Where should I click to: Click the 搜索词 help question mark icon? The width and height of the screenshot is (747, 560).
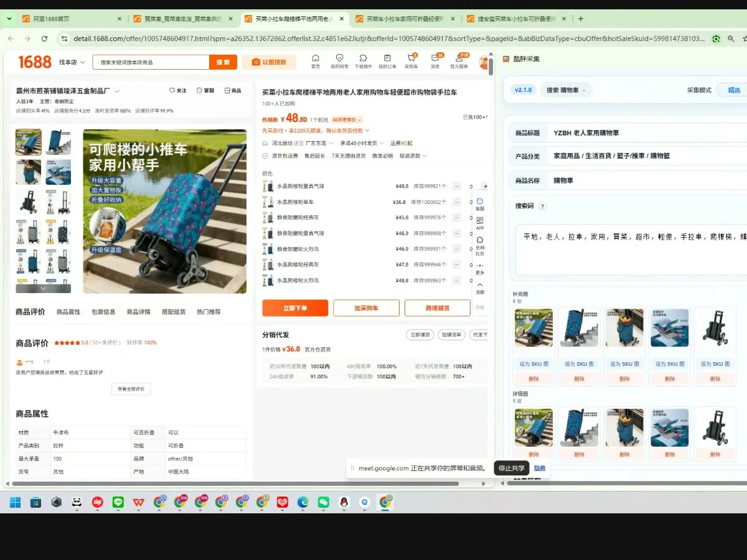tap(542, 207)
